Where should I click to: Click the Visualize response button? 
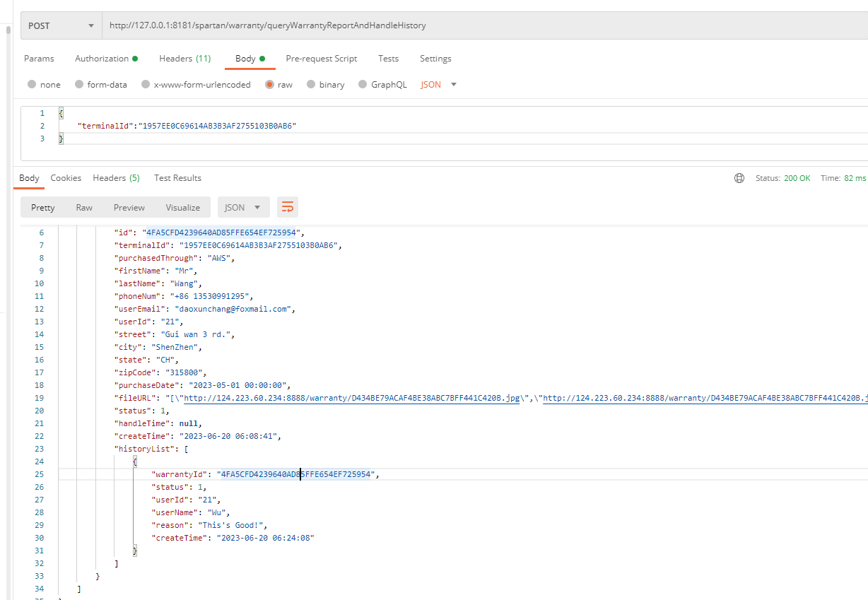click(x=183, y=207)
